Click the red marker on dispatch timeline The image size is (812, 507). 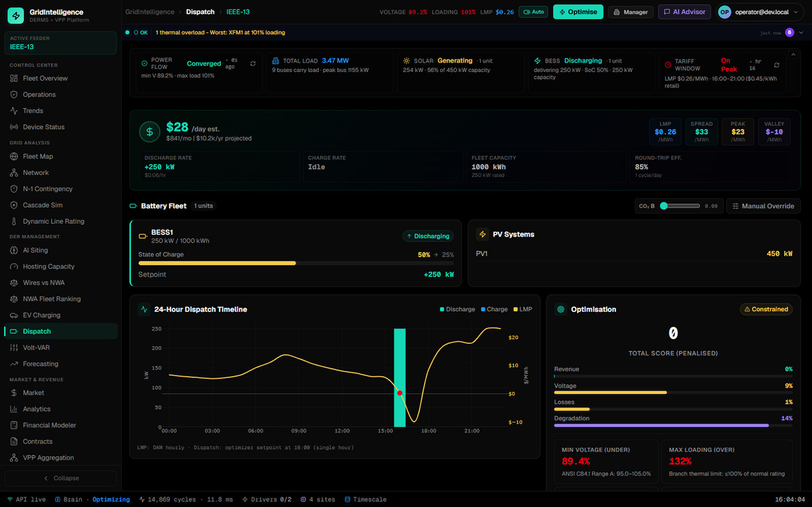tap(400, 393)
